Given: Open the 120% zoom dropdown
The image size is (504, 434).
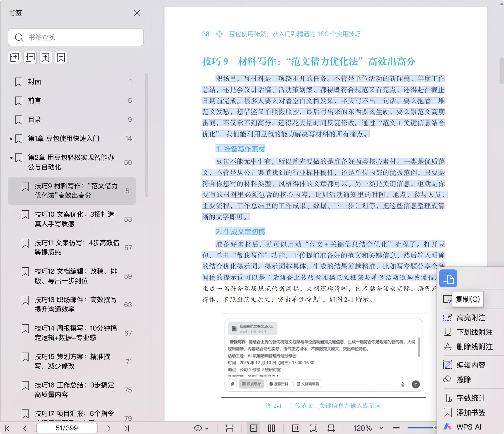Looking at the screenshot, I should (x=381, y=428).
